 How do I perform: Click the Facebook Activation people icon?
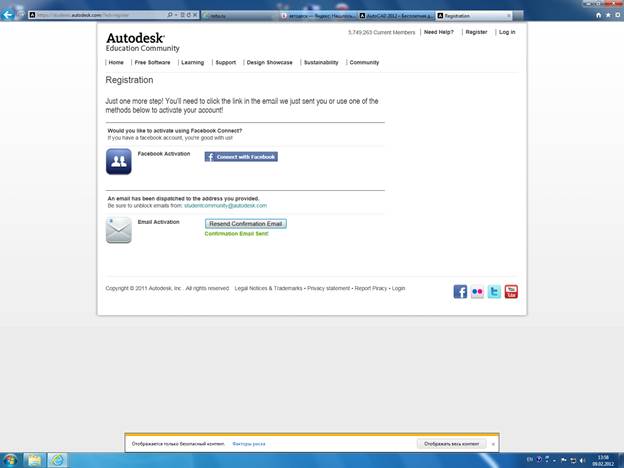(x=119, y=162)
